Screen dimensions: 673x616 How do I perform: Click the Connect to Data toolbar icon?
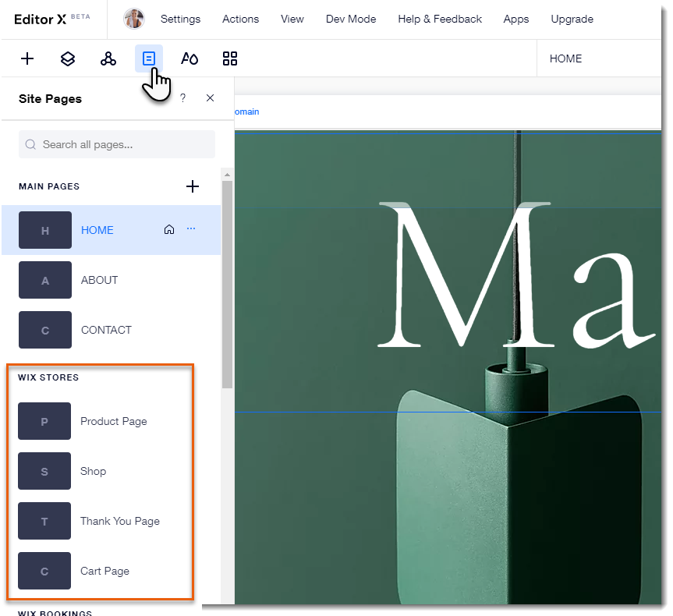pyautogui.click(x=108, y=58)
